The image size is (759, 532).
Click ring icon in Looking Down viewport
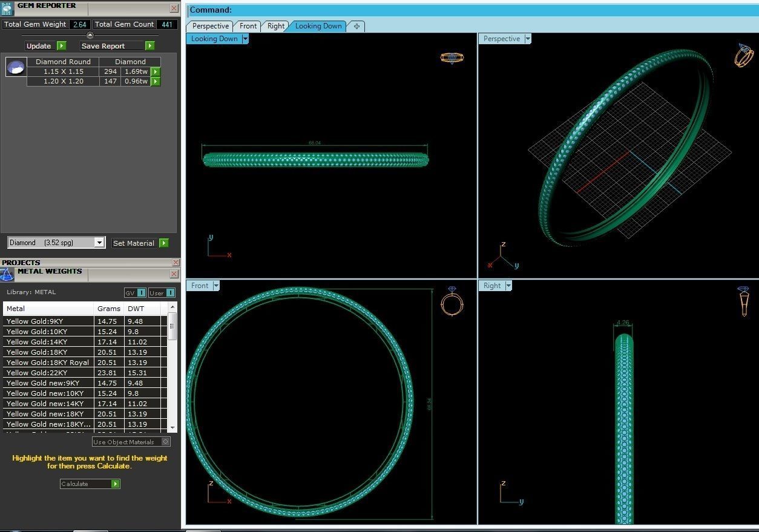[x=452, y=57]
